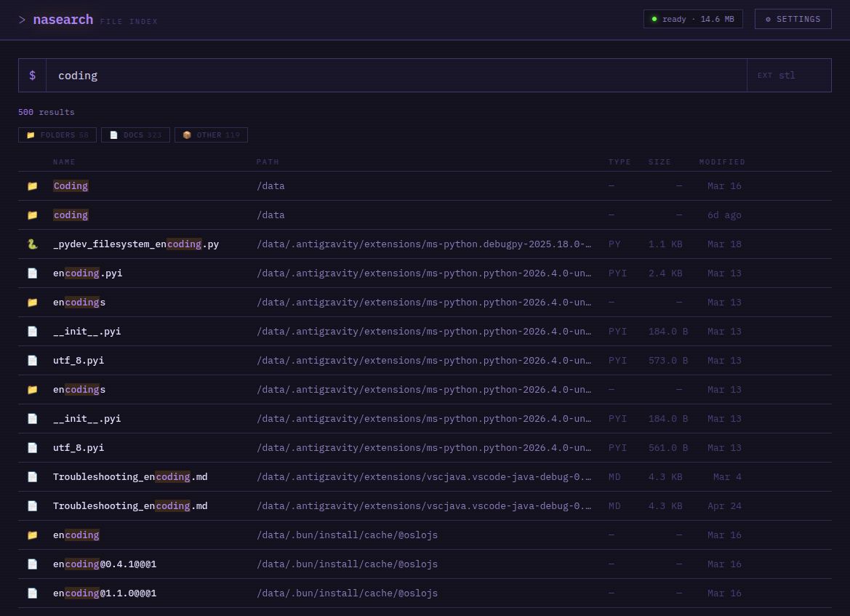Click the dollar prompt icon in search bar
This screenshot has width=850, height=616.
33,76
